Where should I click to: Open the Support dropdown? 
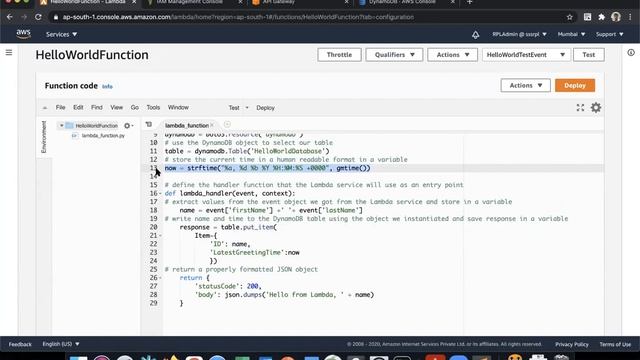610,34
